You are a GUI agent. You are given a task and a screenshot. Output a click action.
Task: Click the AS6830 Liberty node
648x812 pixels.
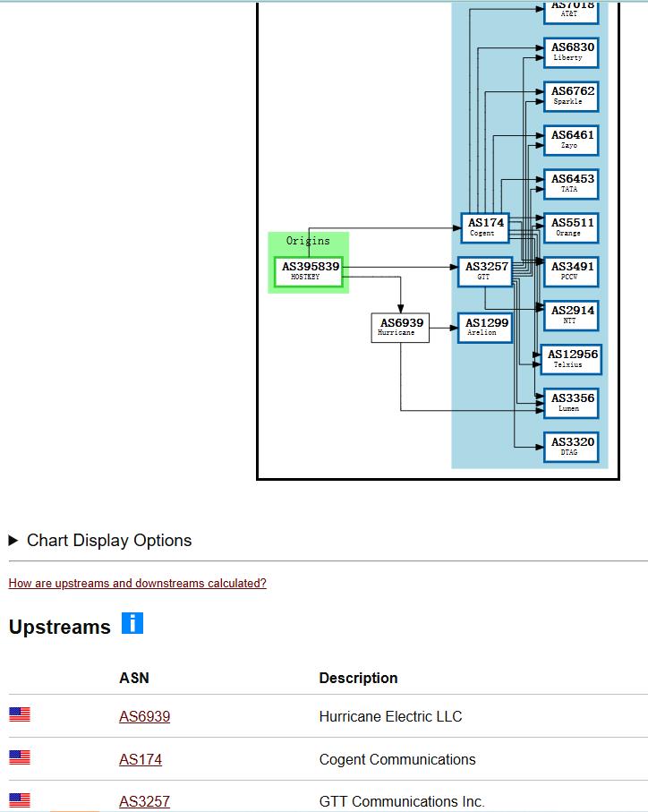(x=571, y=53)
